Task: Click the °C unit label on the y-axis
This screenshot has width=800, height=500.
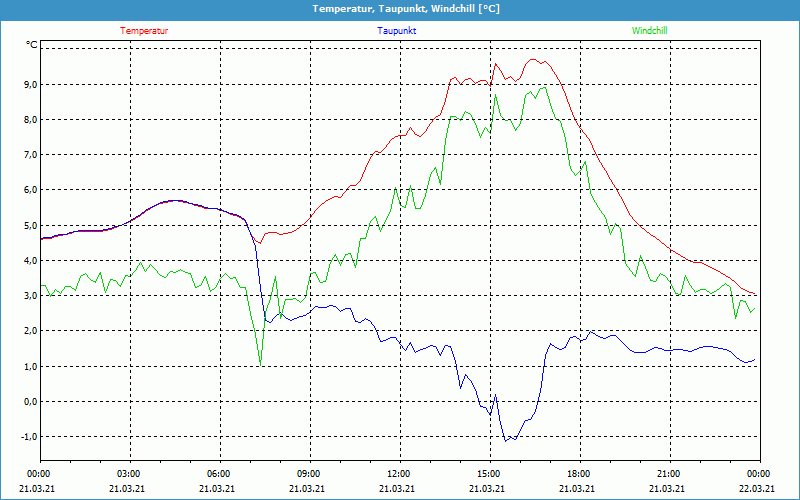Action: (x=31, y=45)
